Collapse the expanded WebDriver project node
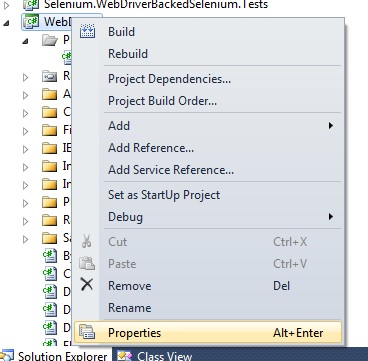 (x=7, y=23)
